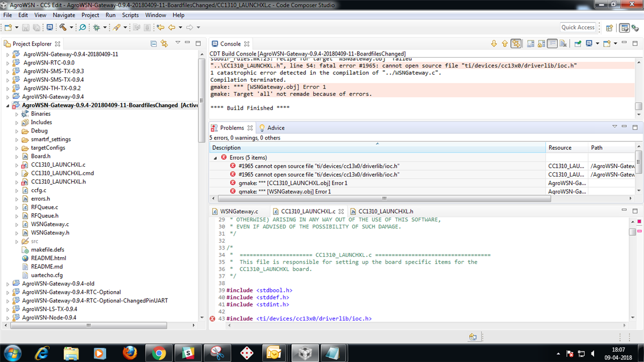Viewport: 644px width, 362px height.
Task: Click the Resource column header
Action: point(560,148)
